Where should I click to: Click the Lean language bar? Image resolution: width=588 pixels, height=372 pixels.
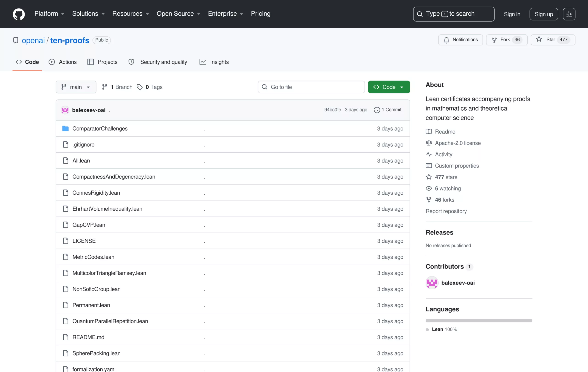coord(479,321)
